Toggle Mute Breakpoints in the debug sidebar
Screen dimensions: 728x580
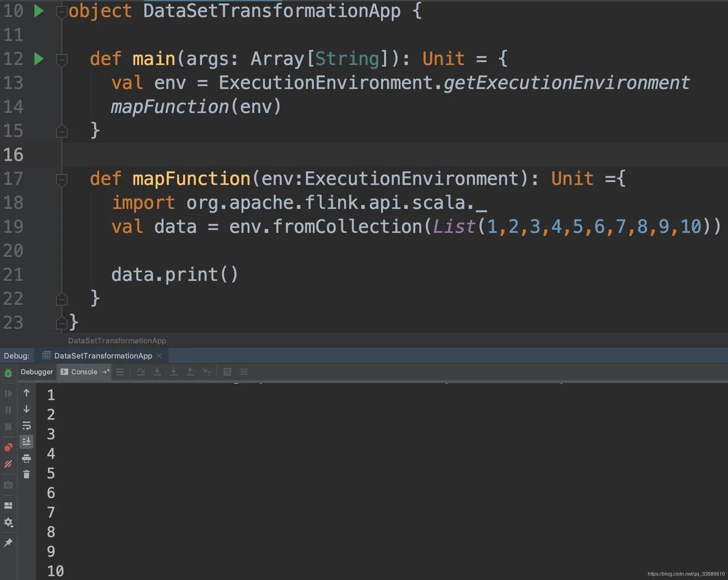coord(8,464)
